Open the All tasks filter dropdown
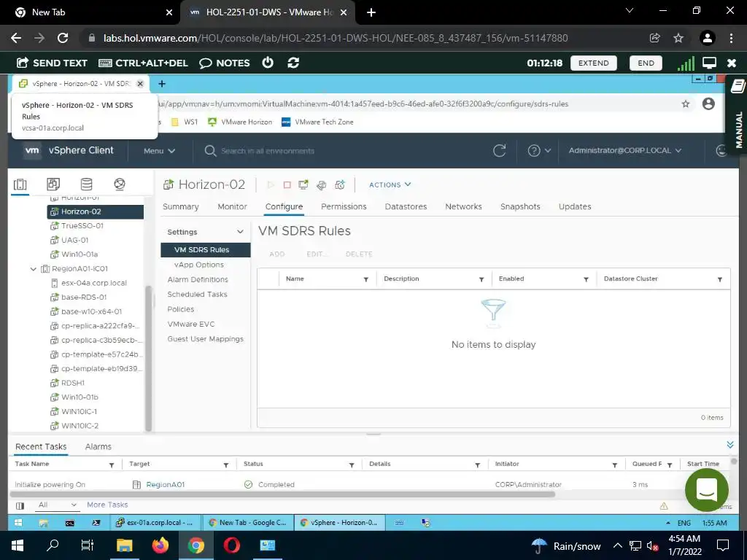The width and height of the screenshot is (747, 560). point(57,505)
